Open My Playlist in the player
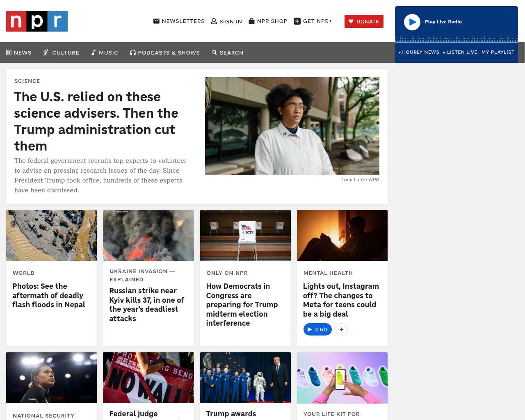This screenshot has width=525, height=420. [498, 52]
